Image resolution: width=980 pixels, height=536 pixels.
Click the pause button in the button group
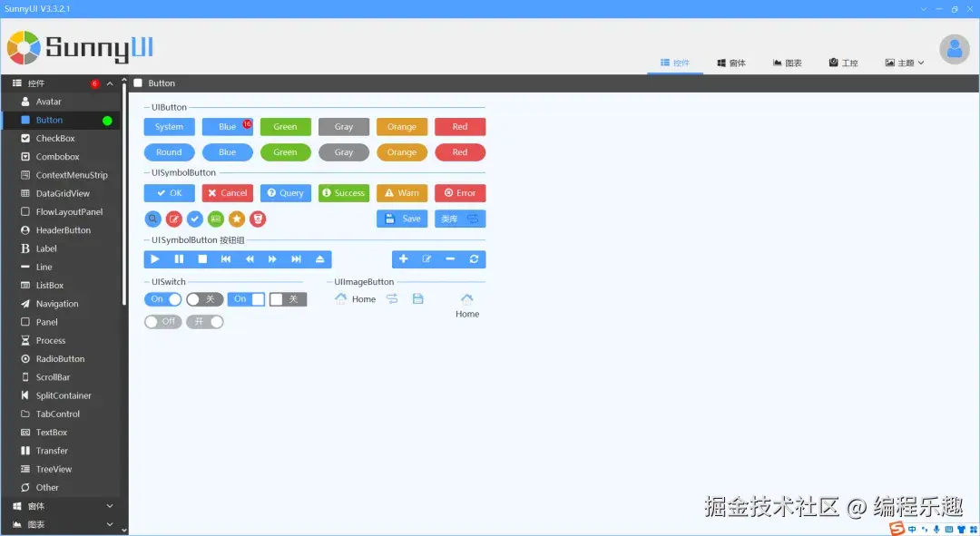tap(179, 258)
